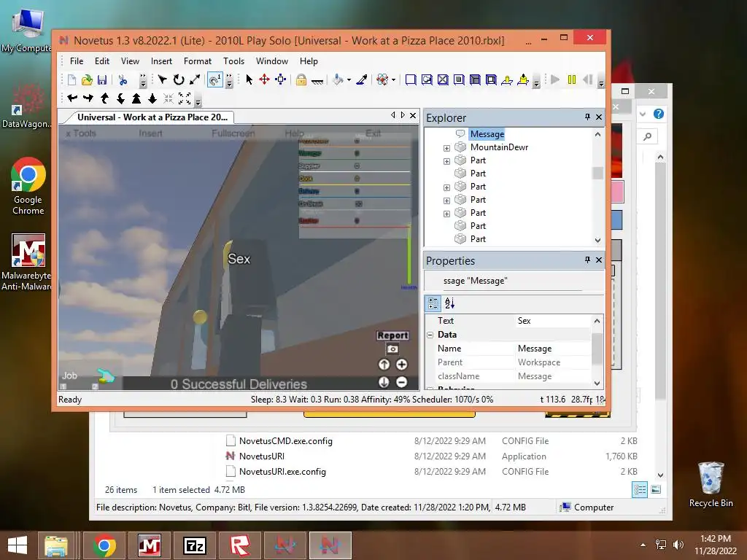Click the camera pan right arrow icon
747x560 pixels.
point(88,98)
